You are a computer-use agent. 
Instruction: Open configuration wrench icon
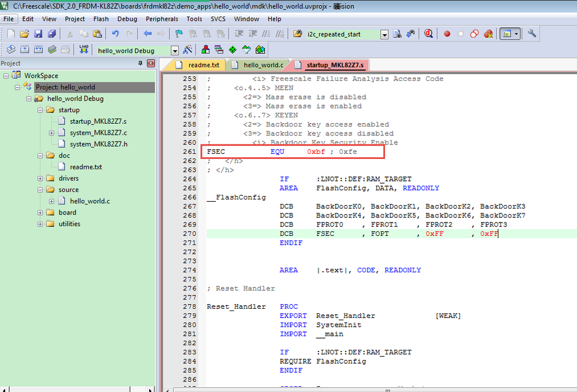coord(532,34)
